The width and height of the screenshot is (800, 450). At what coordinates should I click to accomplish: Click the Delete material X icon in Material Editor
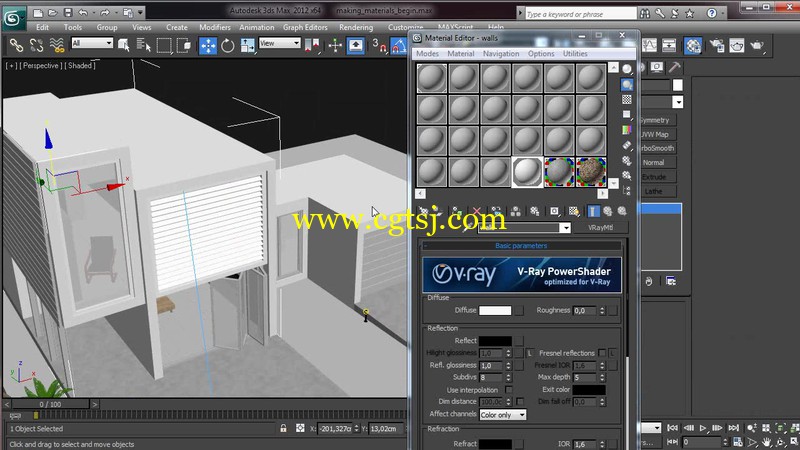point(477,211)
